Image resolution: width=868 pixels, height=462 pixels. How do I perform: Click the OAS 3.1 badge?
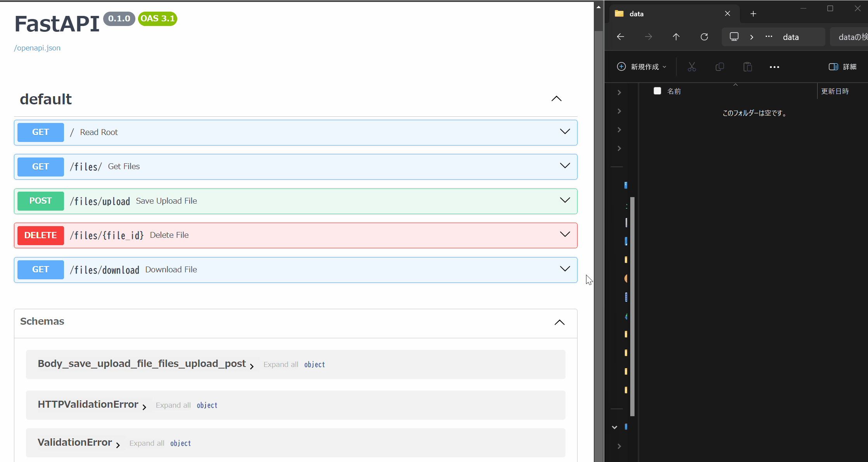157,19
